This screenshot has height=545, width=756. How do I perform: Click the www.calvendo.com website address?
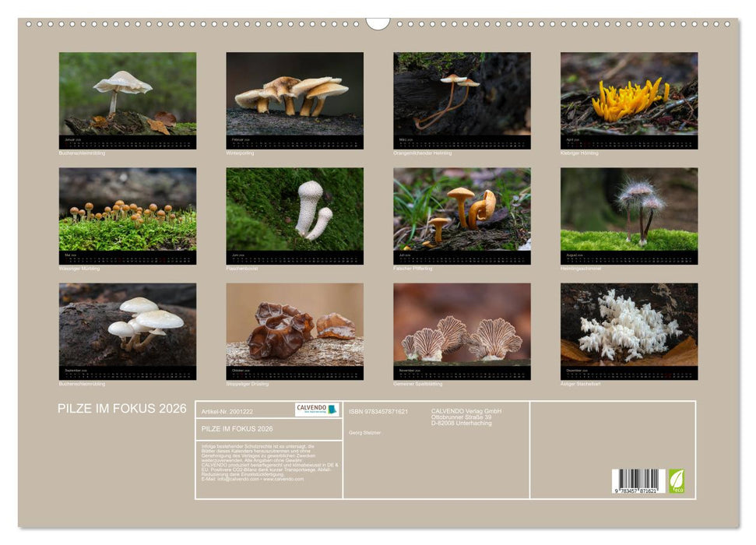click(x=283, y=479)
